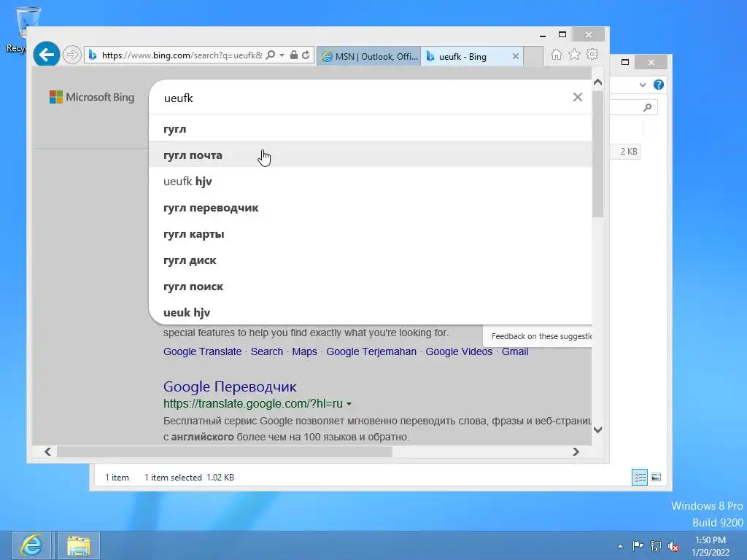Click the security lock icon in address bar

coord(294,55)
